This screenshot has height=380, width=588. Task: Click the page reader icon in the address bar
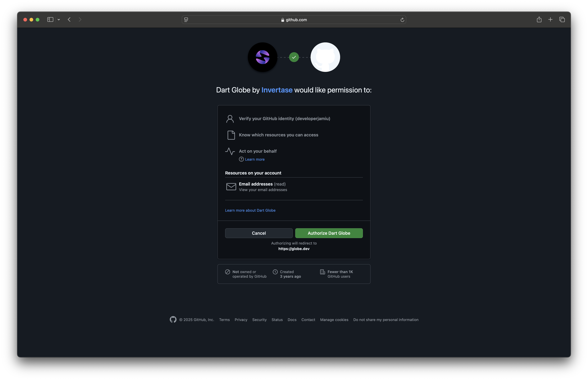[186, 20]
